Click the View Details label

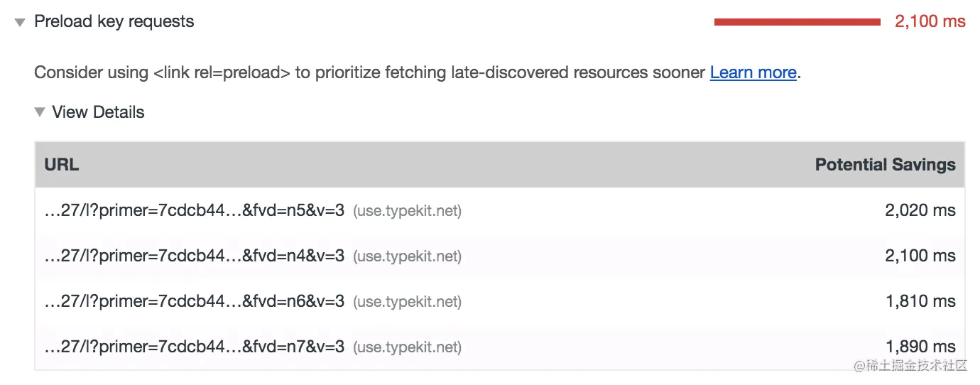point(98,112)
